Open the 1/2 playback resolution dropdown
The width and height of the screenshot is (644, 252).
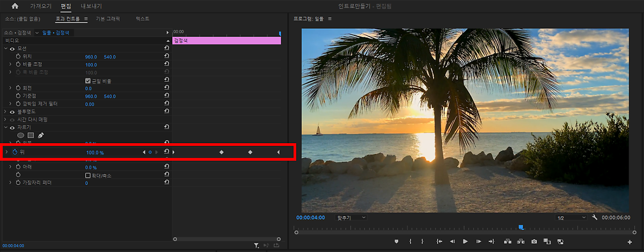click(x=572, y=218)
